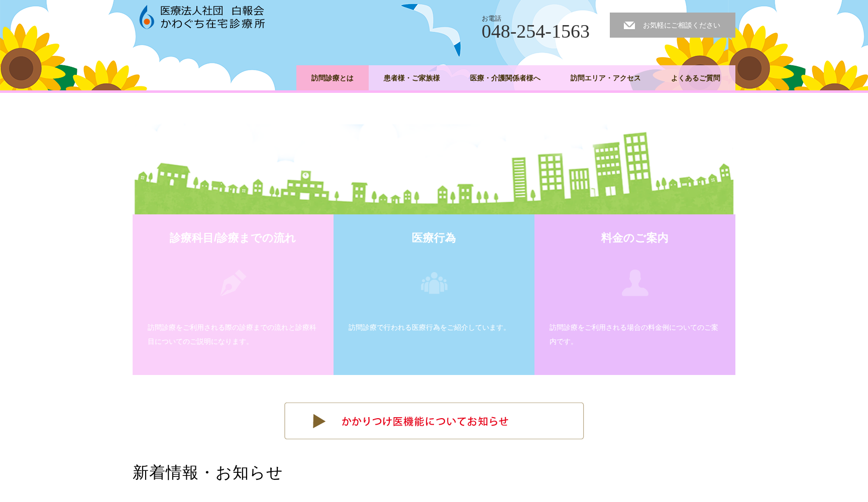
Task: Click the green town skyline illustration
Action: point(434,181)
